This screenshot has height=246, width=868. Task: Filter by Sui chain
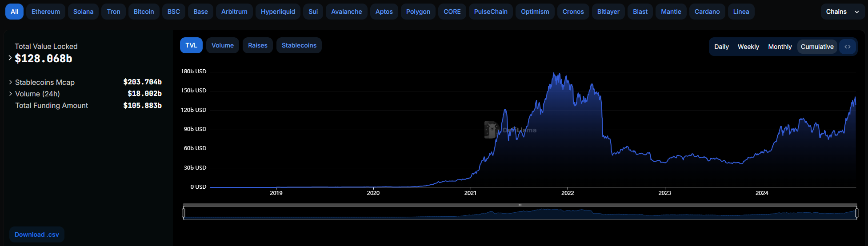313,12
